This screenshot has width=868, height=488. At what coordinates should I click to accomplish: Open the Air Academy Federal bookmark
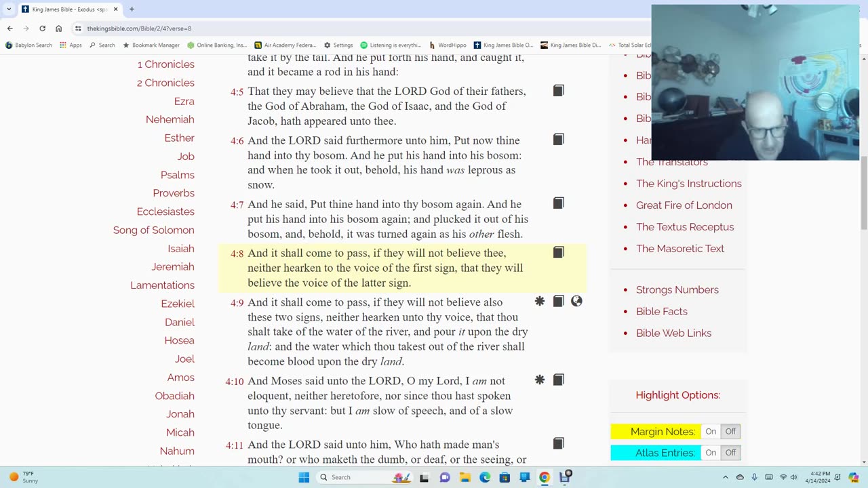point(285,45)
